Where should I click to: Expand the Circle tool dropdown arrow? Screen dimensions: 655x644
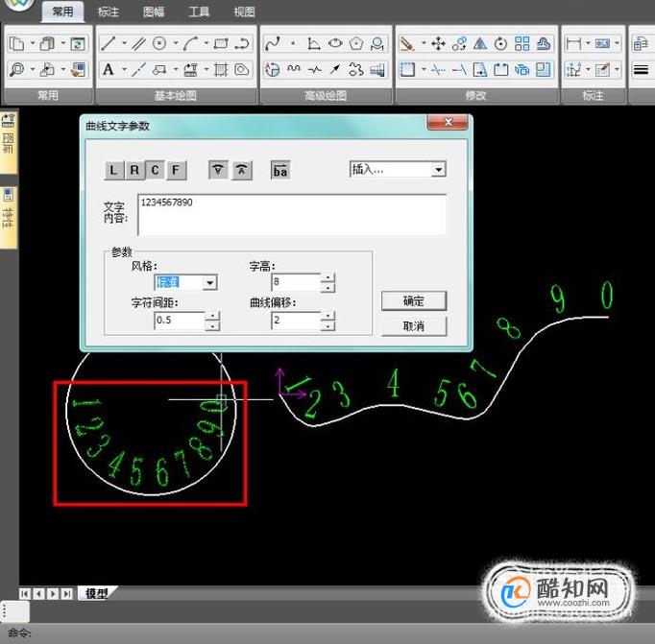[176, 43]
